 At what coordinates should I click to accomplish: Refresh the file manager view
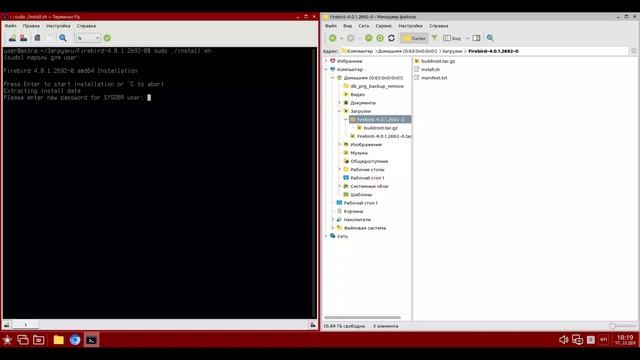pos(391,38)
